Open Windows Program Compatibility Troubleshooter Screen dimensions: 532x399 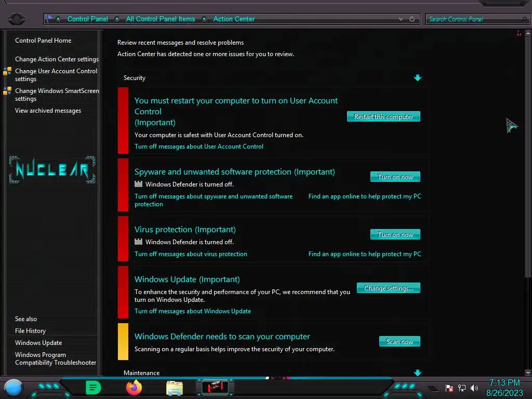coord(56,358)
